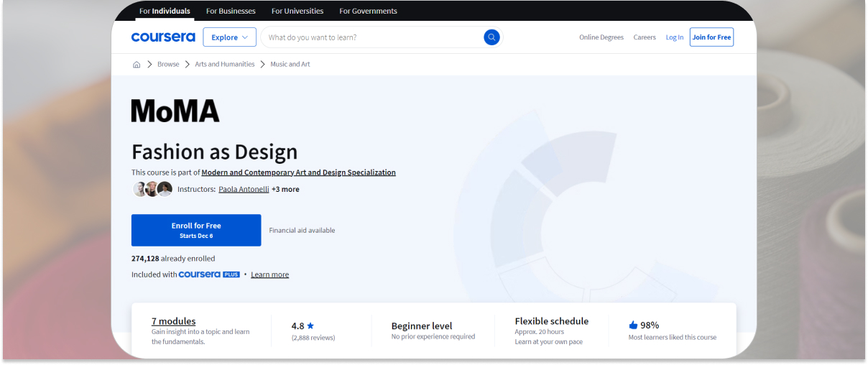Open the Online Degrees link
Screen dimensions: 868x365
coord(601,37)
